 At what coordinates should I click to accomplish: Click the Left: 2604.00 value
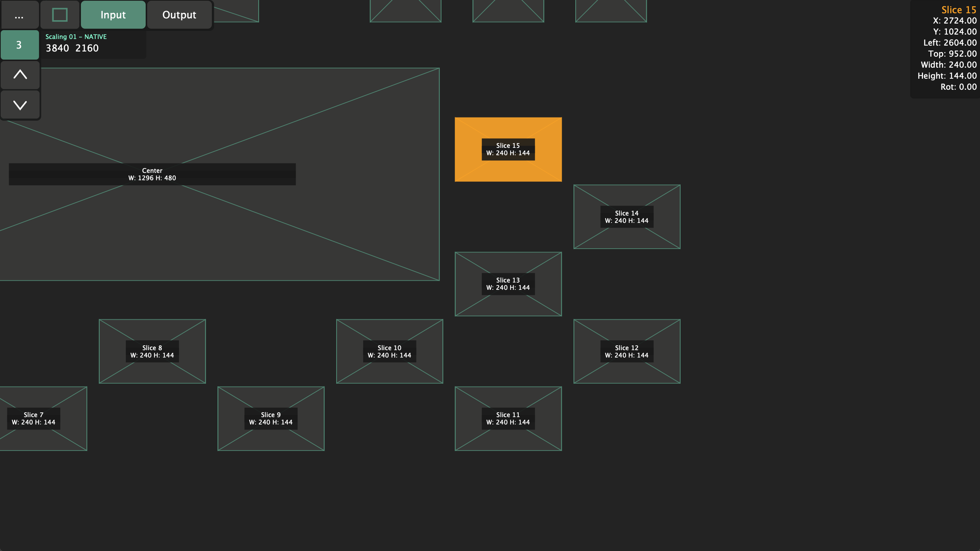click(x=950, y=43)
